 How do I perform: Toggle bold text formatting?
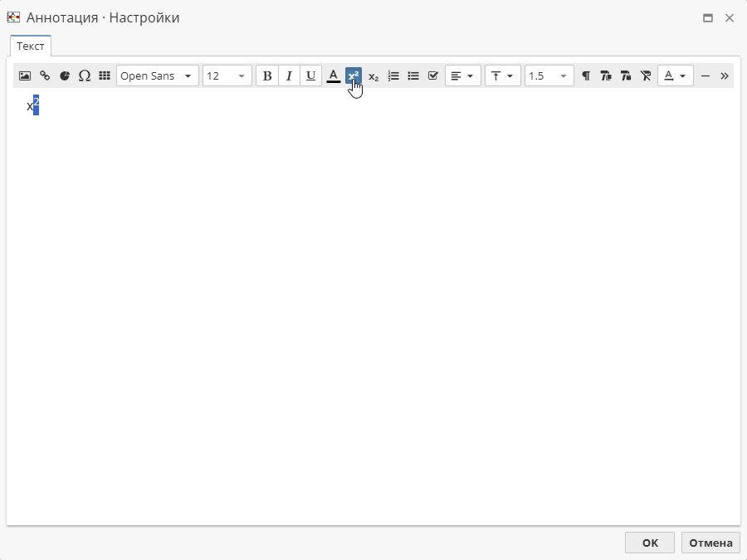click(x=267, y=75)
